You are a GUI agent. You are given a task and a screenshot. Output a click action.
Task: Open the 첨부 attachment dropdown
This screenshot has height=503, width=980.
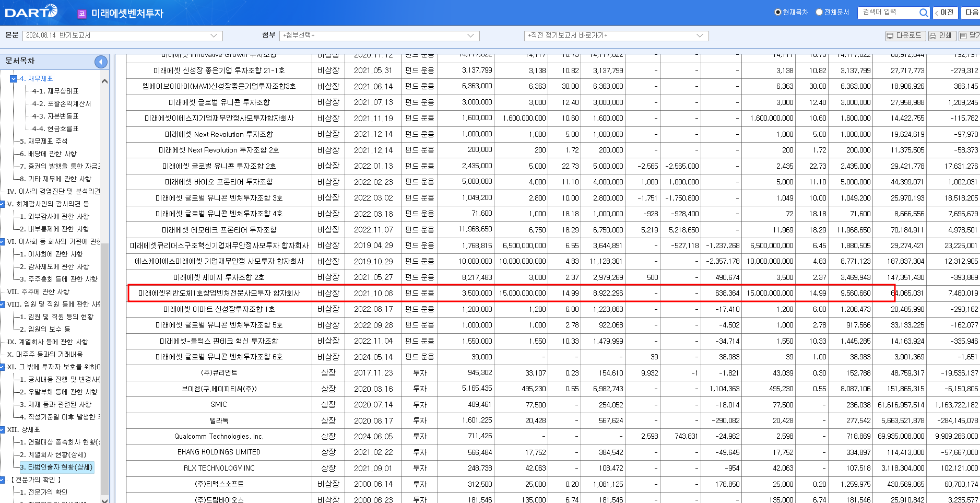pos(380,36)
